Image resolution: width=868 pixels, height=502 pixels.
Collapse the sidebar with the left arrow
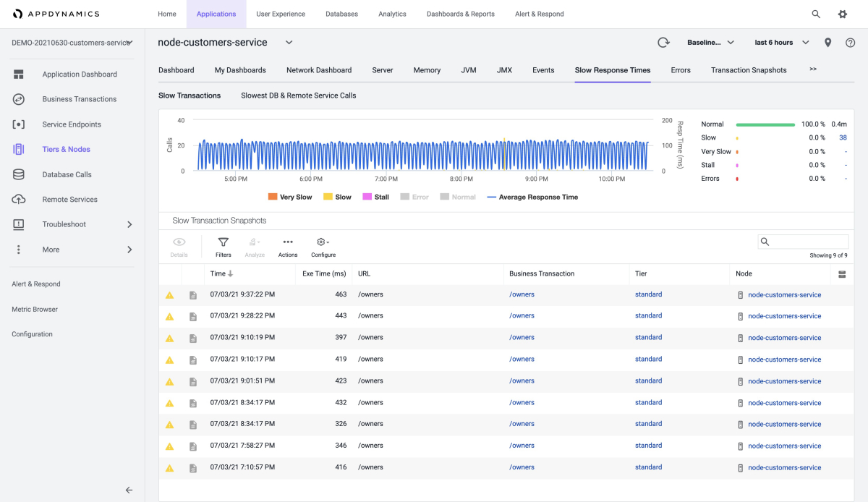click(129, 490)
